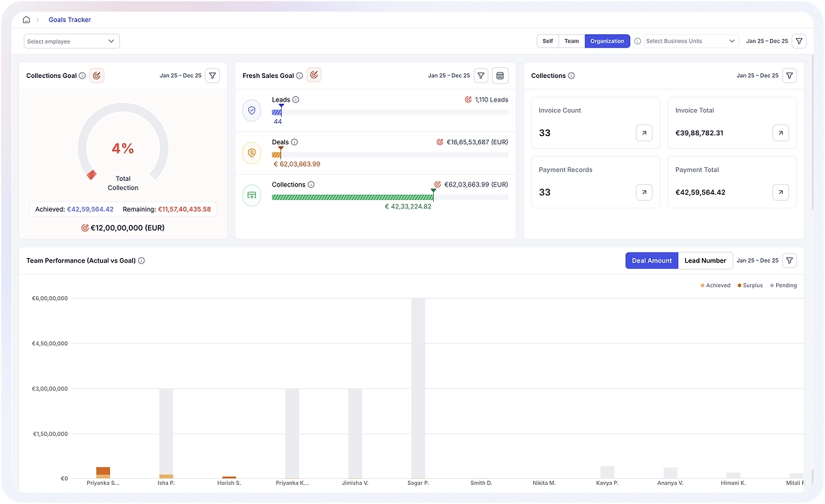
Task: Switch view to Self
Action: (548, 41)
